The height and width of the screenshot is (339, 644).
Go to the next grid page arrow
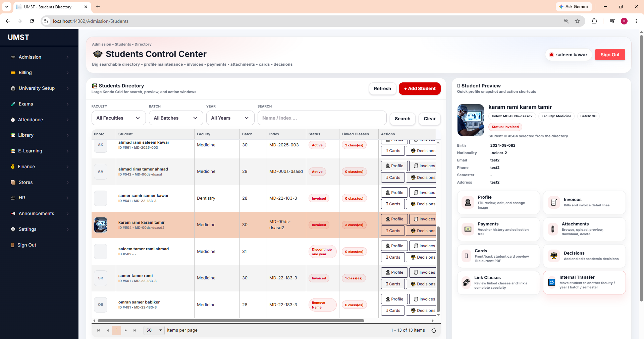point(126,330)
